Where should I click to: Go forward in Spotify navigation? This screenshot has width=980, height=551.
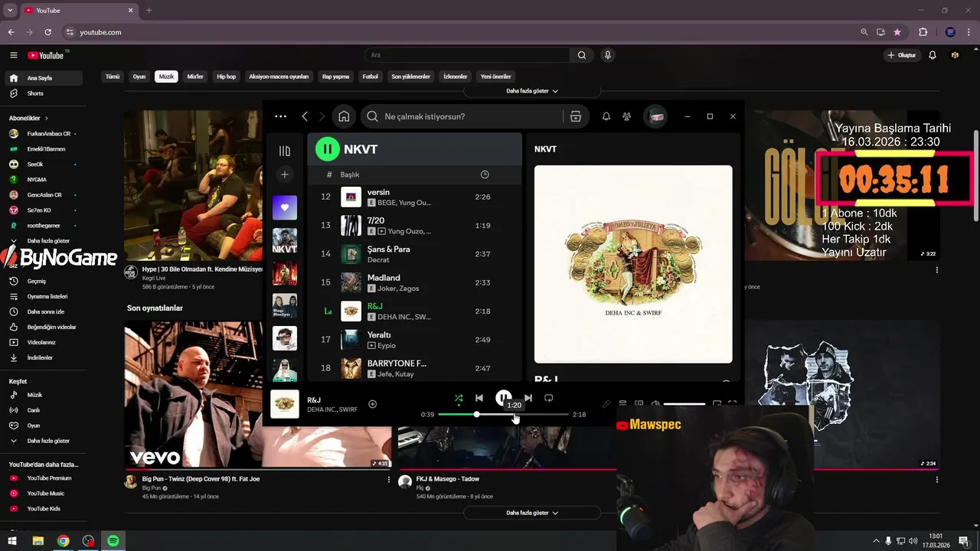[322, 116]
